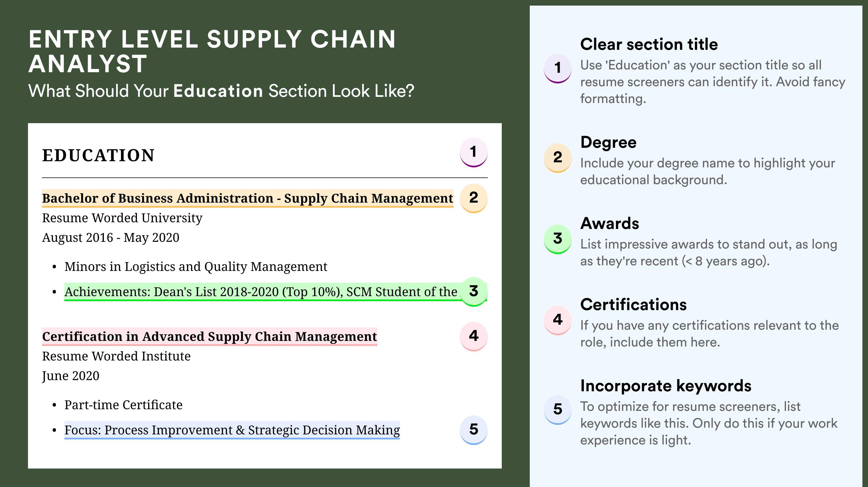Click the Entry Level Supply Chain Analyst title
Screen dimensions: 868x487
point(212,51)
